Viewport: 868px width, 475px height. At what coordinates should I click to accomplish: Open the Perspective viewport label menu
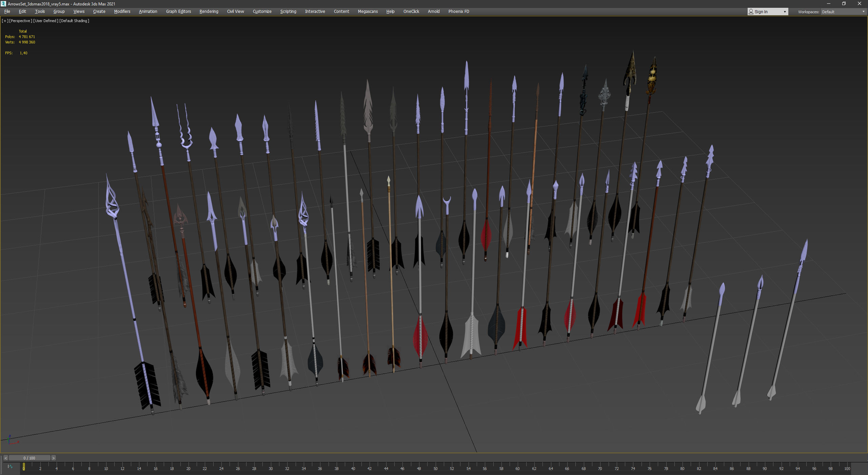pyautogui.click(x=21, y=21)
